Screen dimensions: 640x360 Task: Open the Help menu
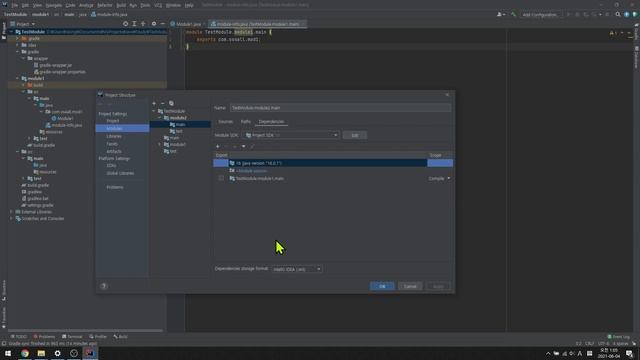click(189, 5)
